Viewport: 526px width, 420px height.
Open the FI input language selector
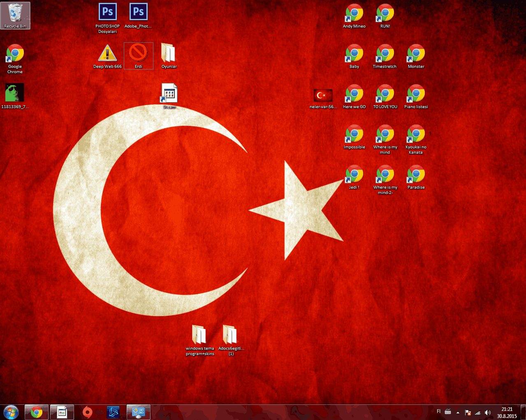click(x=438, y=411)
